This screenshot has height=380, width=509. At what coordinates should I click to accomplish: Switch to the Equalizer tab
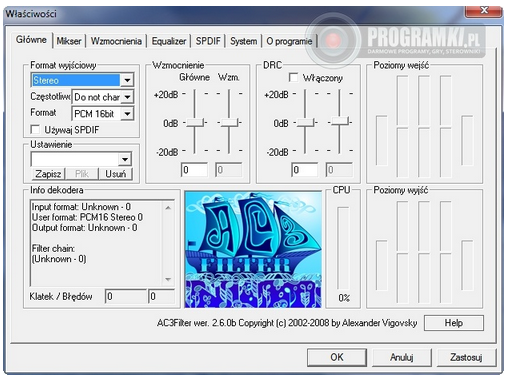point(169,41)
